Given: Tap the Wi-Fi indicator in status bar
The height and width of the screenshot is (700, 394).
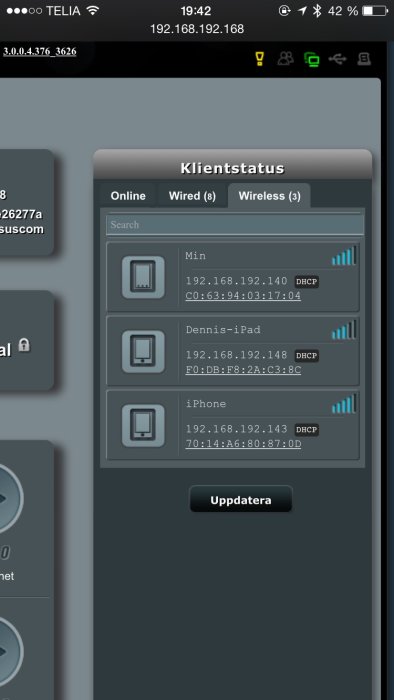Looking at the screenshot, I should click(x=92, y=10).
